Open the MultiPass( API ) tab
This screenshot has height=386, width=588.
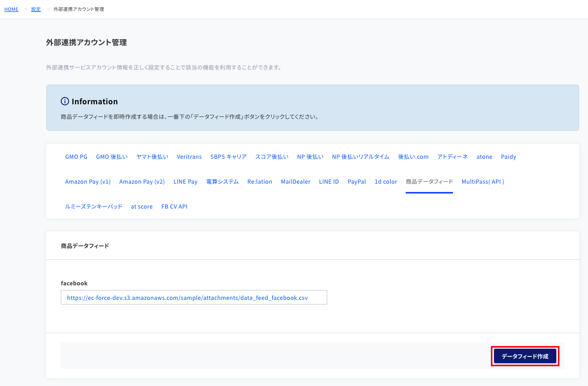(483, 182)
